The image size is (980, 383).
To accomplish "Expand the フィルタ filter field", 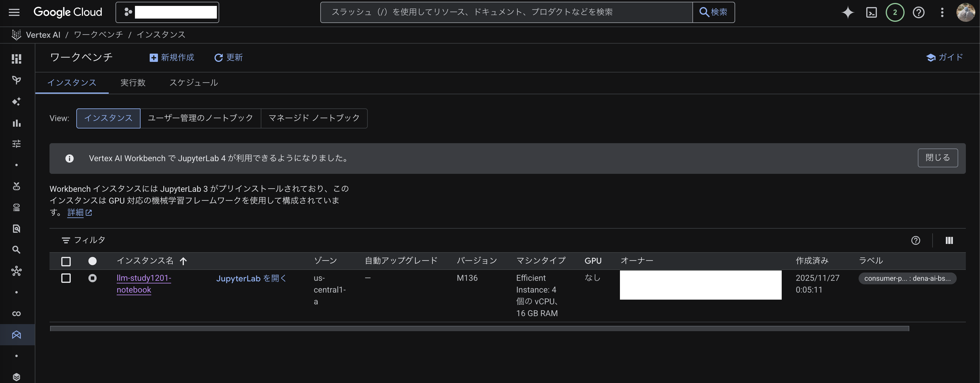I will [x=90, y=240].
